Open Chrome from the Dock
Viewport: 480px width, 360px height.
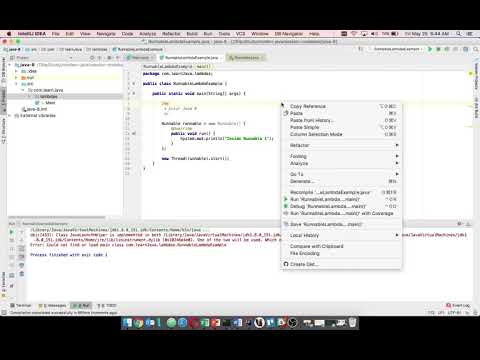click(138, 322)
